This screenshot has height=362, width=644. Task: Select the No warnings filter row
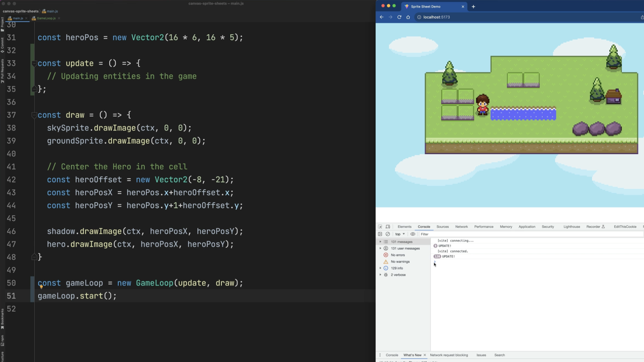[x=403, y=261]
